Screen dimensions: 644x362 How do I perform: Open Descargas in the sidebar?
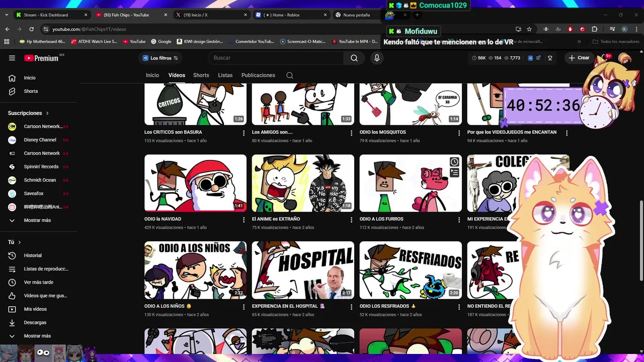click(39, 322)
